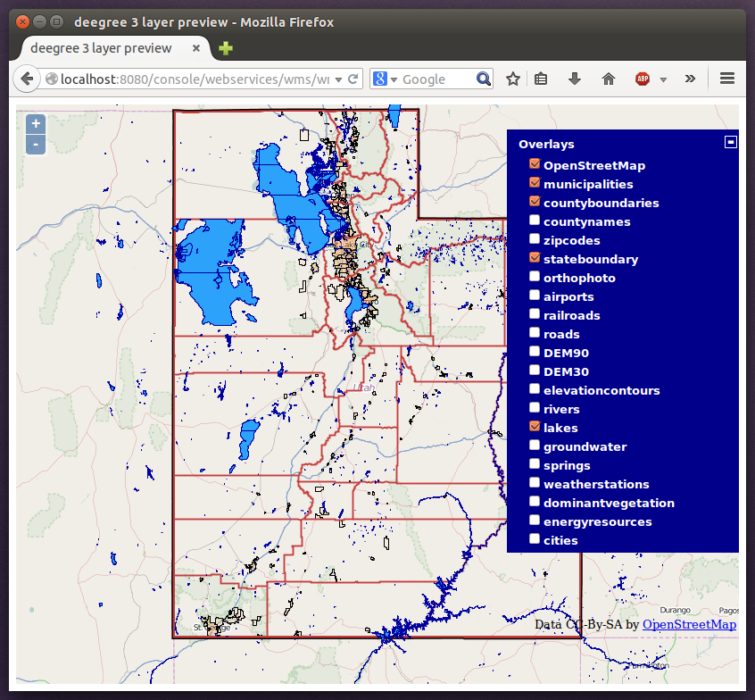The width and height of the screenshot is (755, 700).
Task: Follow the OpenStreetMap attribution link
Action: coord(689,624)
